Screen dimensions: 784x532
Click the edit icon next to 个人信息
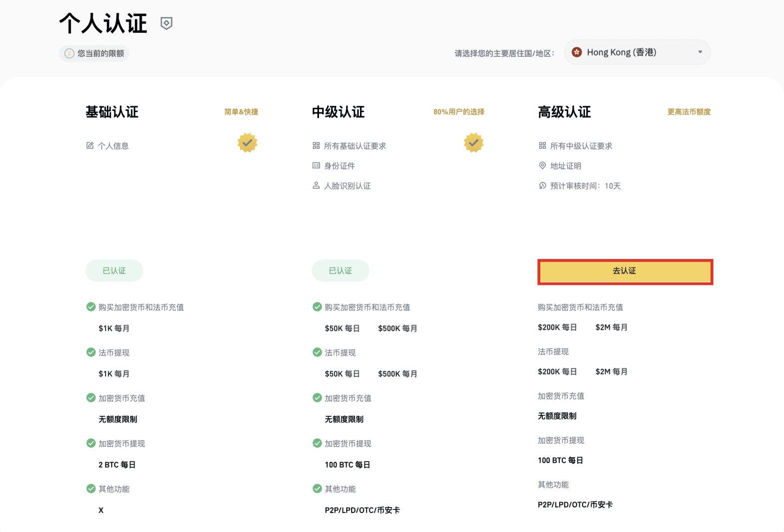point(90,146)
